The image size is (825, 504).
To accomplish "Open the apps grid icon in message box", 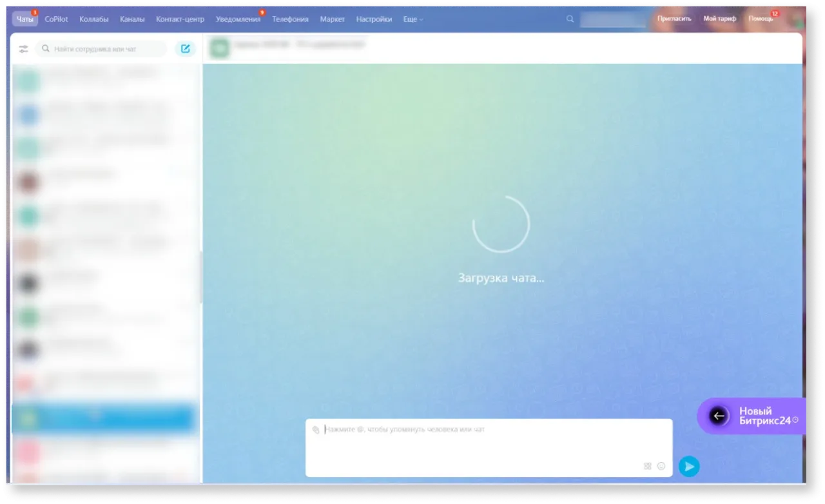I will pos(647,466).
